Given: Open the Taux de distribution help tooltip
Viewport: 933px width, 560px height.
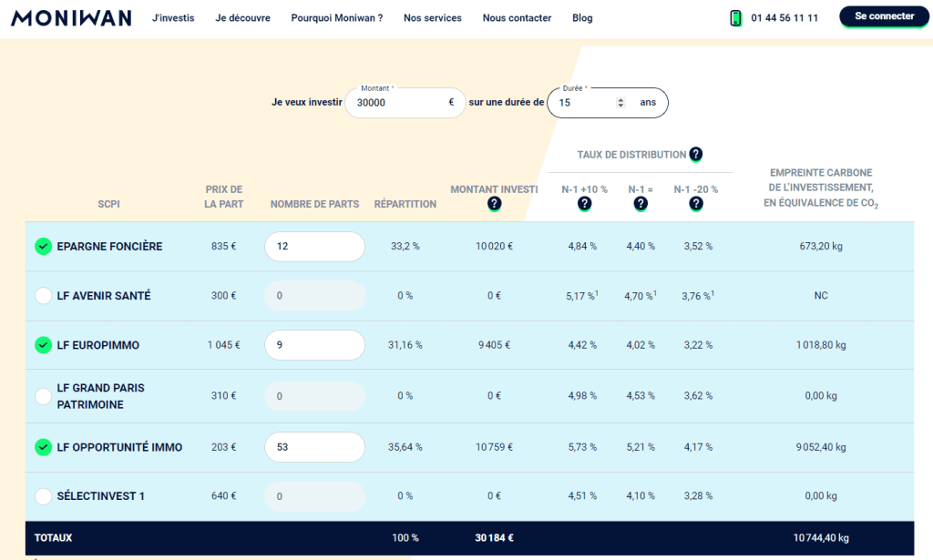Looking at the screenshot, I should point(696,154).
